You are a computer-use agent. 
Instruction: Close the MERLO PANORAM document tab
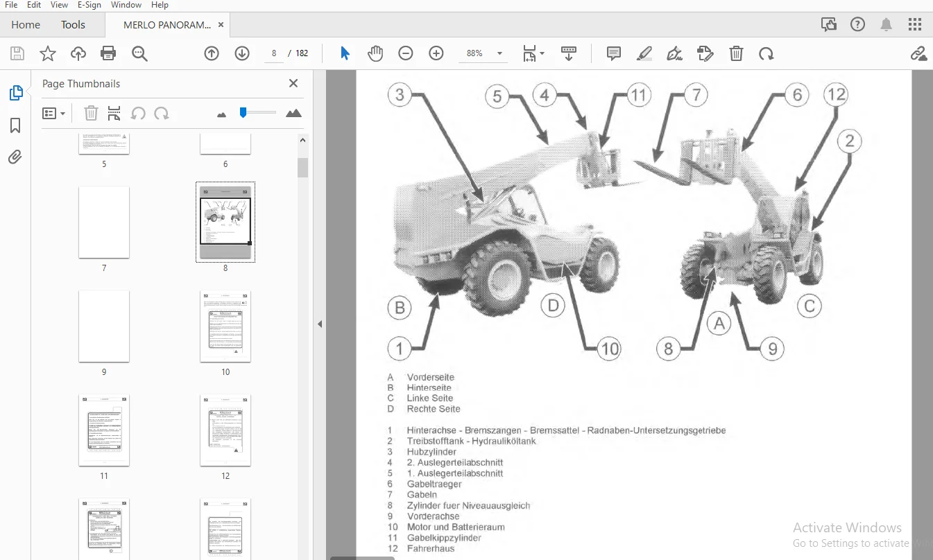click(x=221, y=25)
